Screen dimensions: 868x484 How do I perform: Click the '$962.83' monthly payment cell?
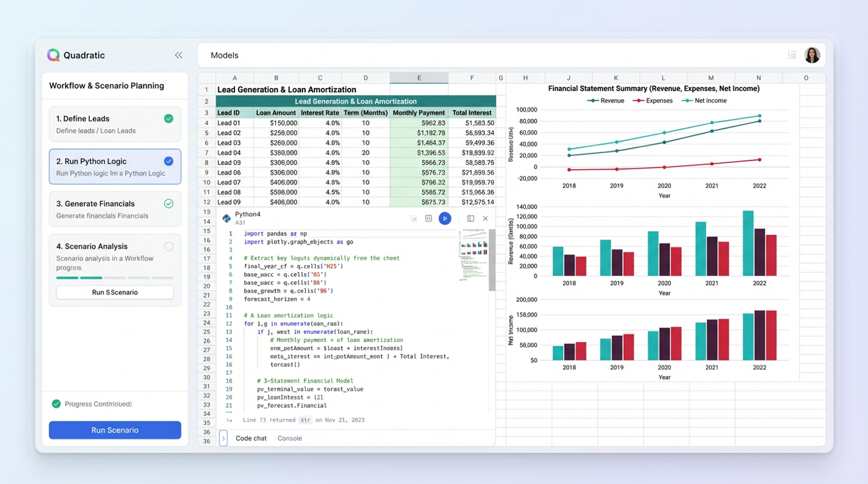[x=419, y=123]
